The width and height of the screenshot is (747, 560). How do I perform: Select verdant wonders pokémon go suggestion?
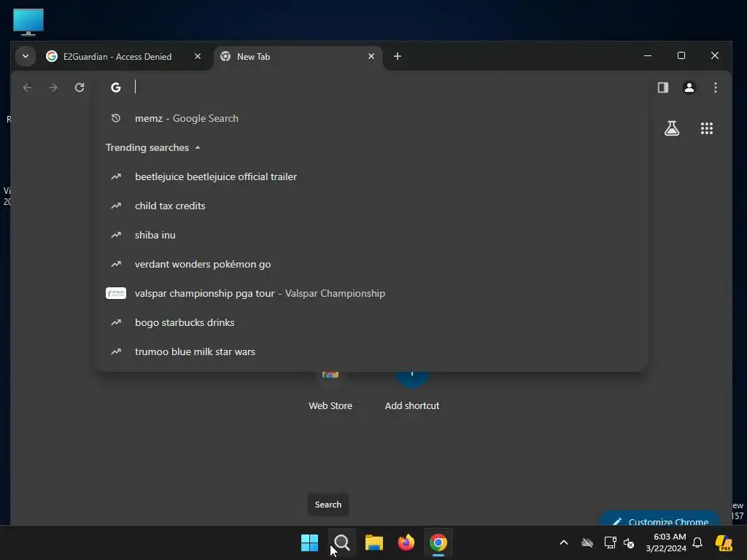(x=371, y=264)
